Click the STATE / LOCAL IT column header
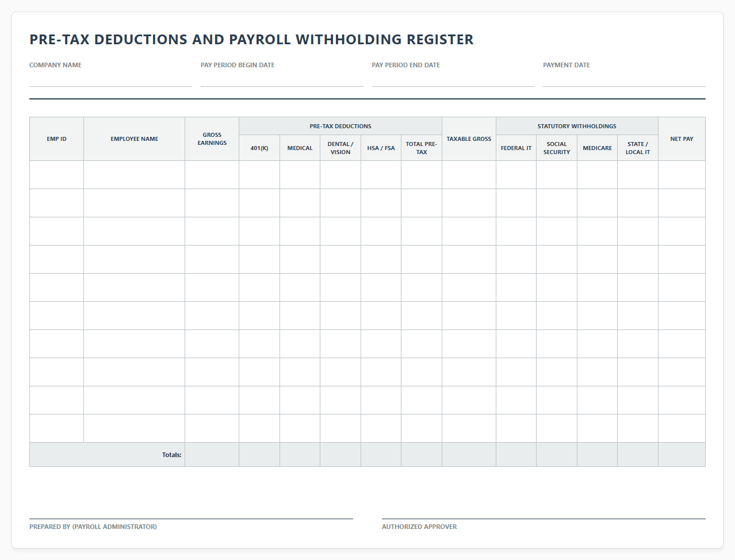The width and height of the screenshot is (735, 560). click(638, 148)
